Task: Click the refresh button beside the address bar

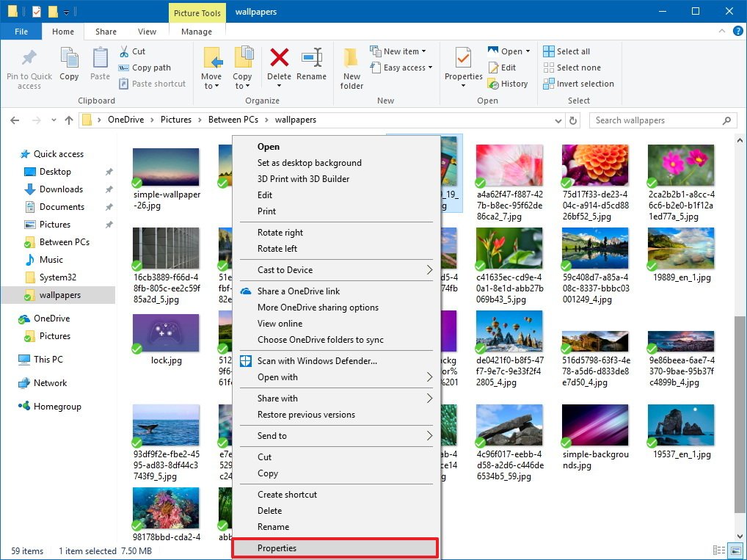Action: [573, 120]
